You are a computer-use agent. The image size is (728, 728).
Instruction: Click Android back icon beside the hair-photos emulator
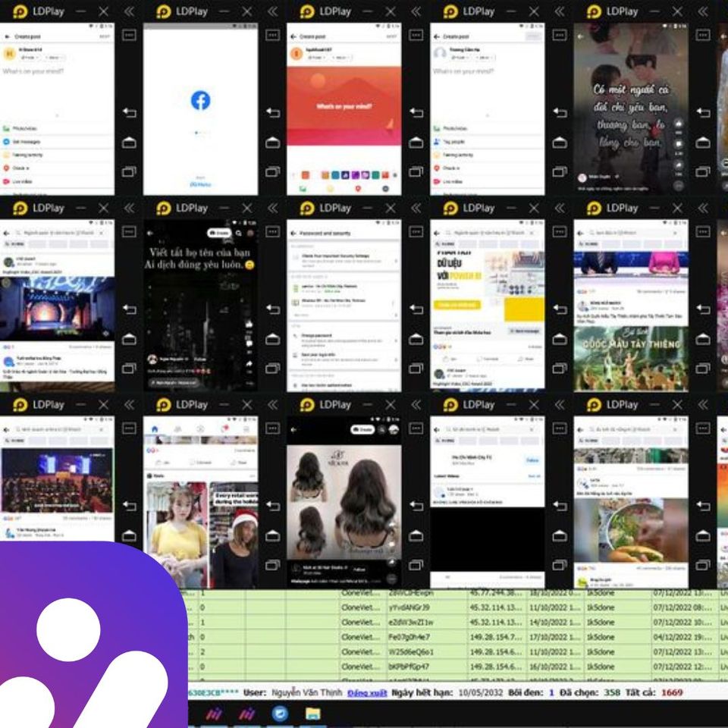(416, 506)
